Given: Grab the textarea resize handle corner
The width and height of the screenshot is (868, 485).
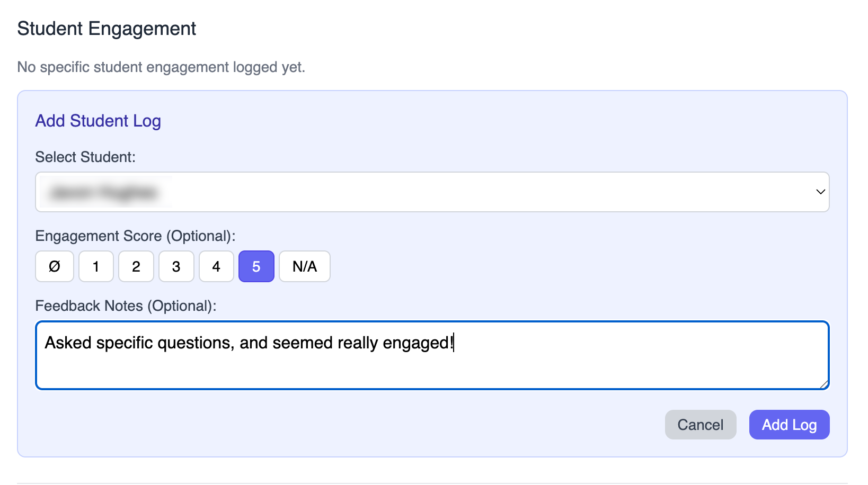Looking at the screenshot, I should point(824,384).
